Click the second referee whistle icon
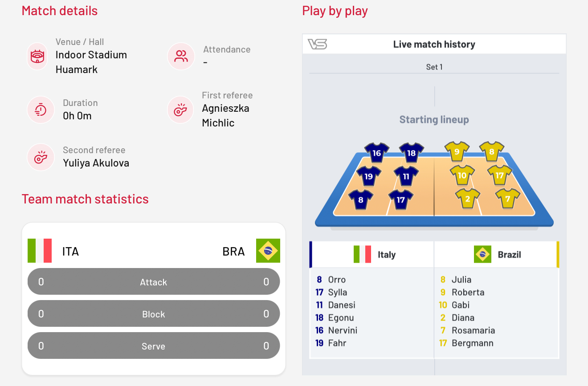 [x=41, y=157]
